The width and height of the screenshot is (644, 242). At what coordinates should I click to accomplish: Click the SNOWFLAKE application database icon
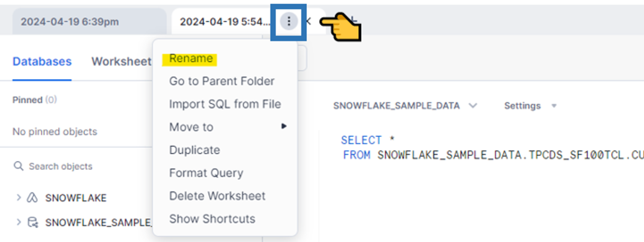(32, 198)
